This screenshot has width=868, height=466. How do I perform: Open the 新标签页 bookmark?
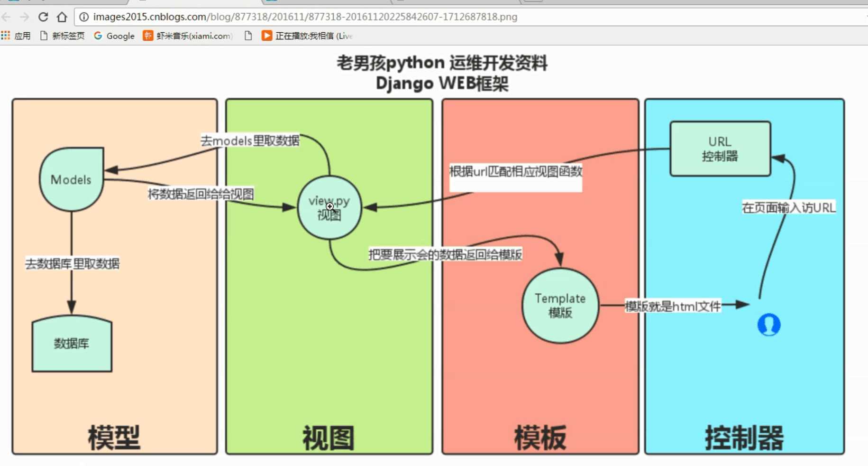click(62, 36)
